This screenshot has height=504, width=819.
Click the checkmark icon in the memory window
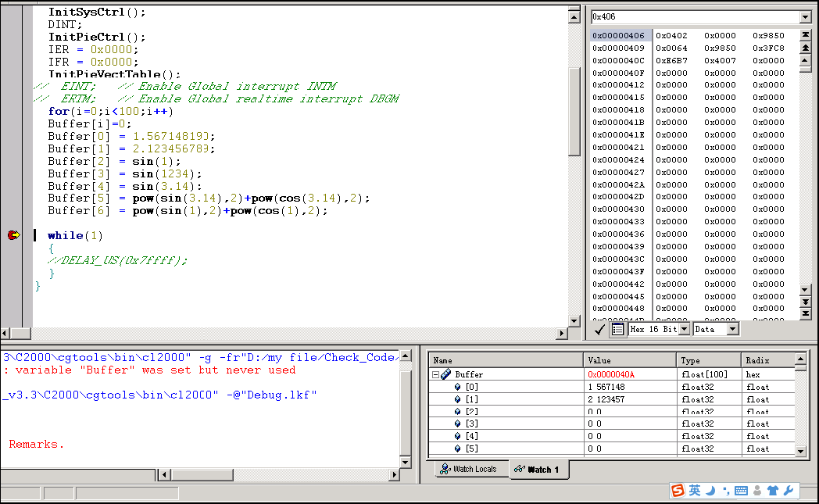pos(599,329)
